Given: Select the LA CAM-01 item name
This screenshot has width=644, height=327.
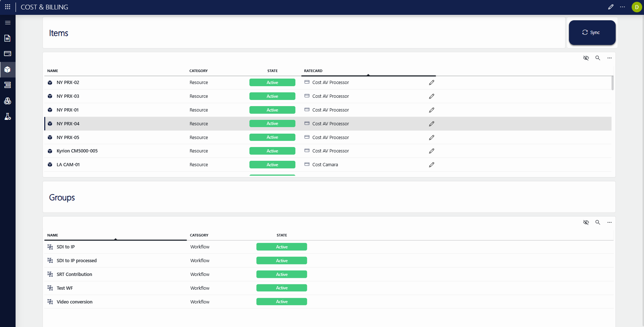Looking at the screenshot, I should 68,165.
